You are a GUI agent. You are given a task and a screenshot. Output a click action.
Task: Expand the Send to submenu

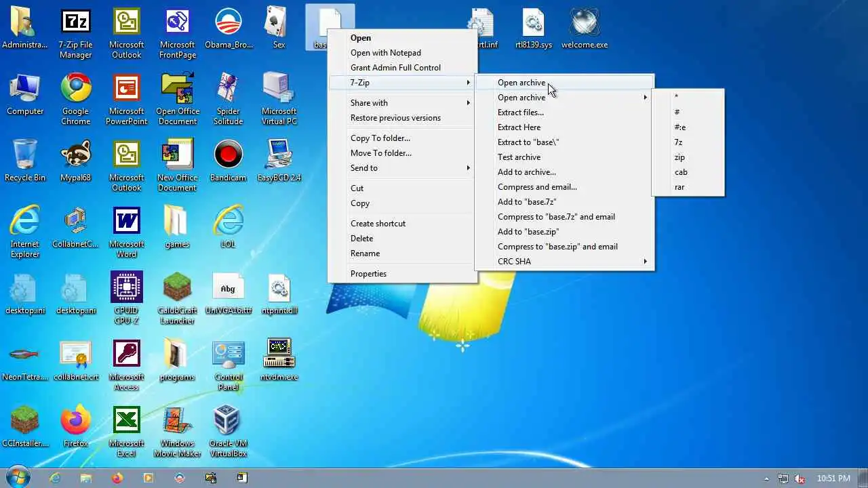(402, 168)
